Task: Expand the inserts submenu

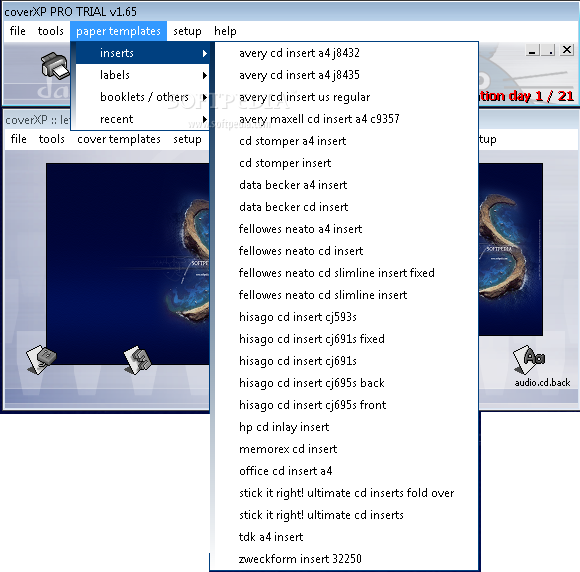Action: [x=142, y=53]
